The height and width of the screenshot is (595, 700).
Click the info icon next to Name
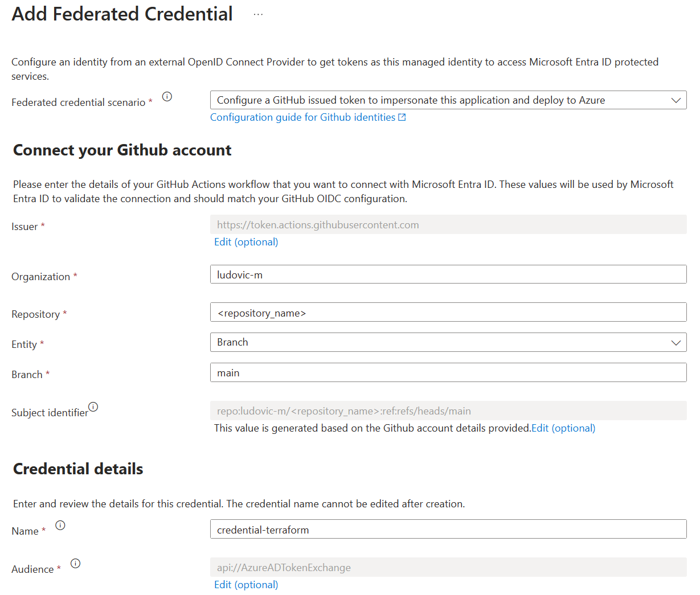tap(60, 525)
